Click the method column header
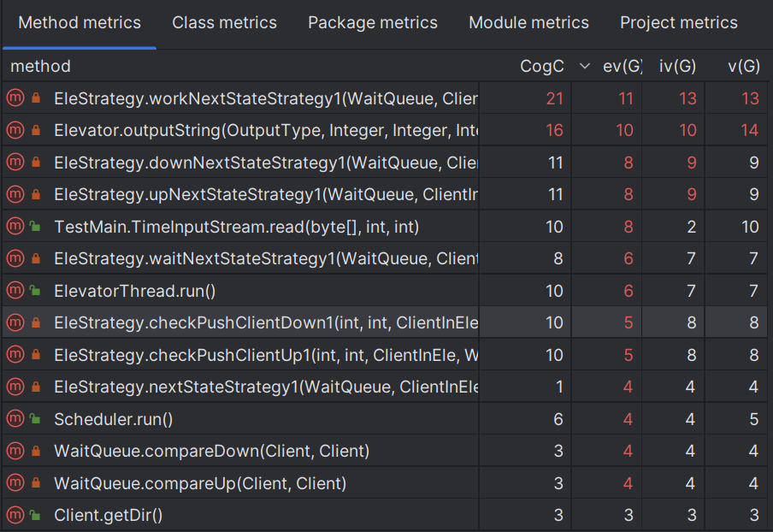This screenshot has width=773, height=532. (x=41, y=66)
